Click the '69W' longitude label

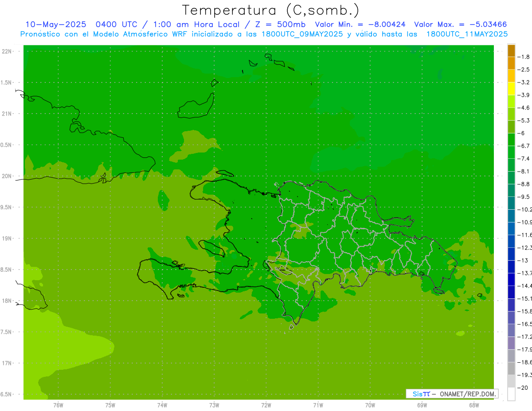point(422,405)
